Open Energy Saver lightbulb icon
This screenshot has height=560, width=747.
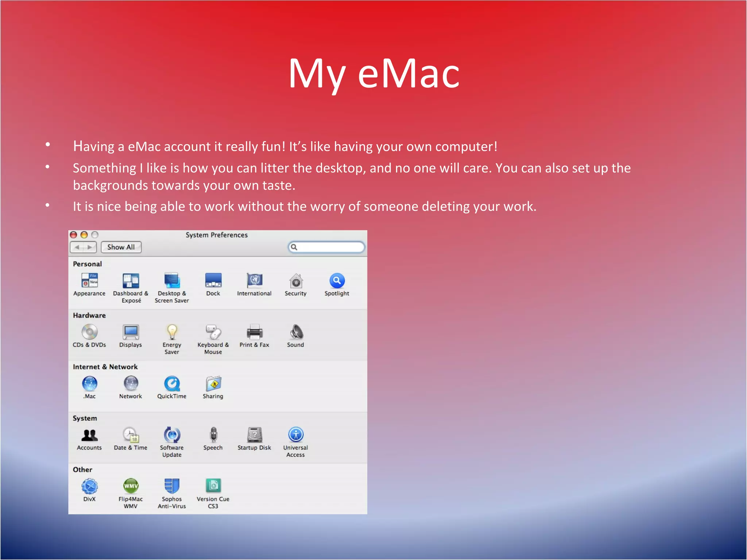coord(172,332)
